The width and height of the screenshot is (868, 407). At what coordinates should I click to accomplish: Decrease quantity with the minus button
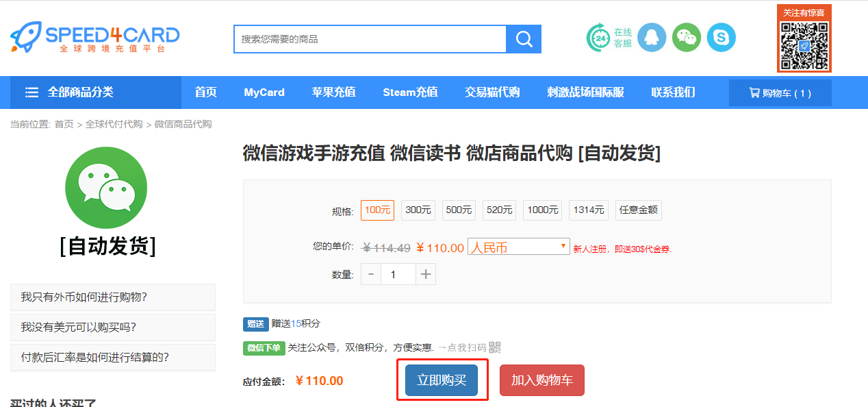(x=371, y=274)
